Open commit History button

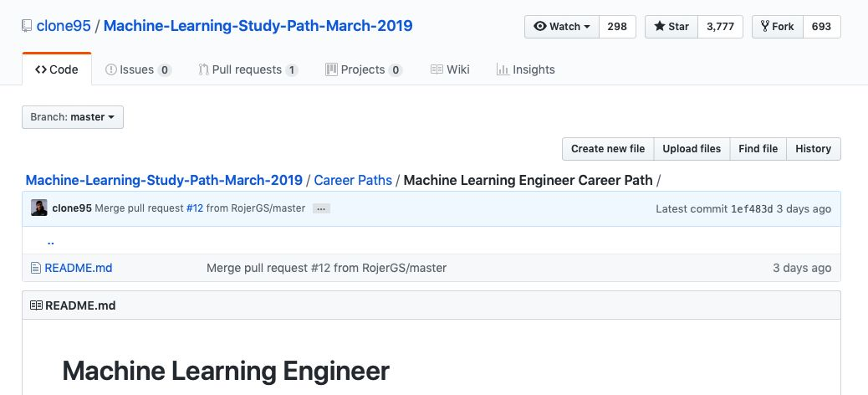pos(813,148)
